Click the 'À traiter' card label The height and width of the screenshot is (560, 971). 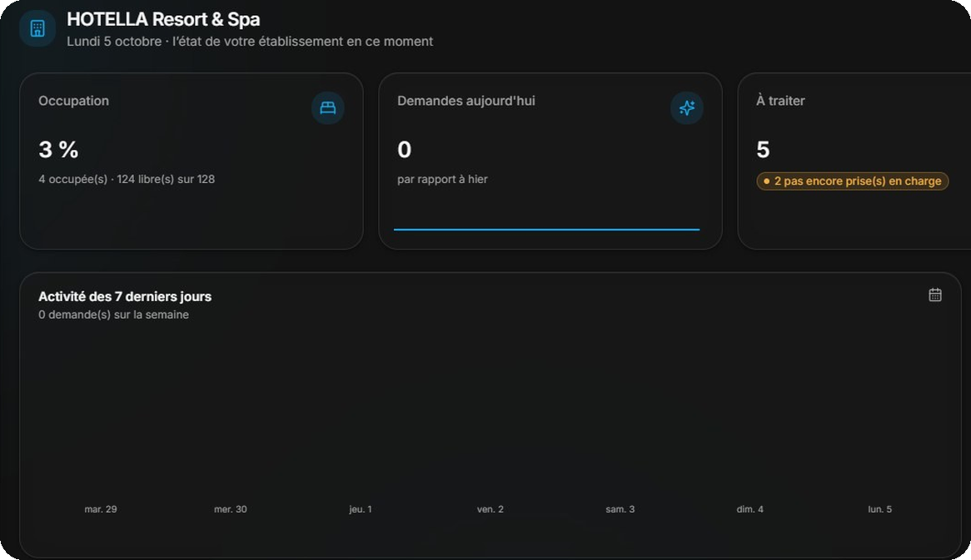coord(781,101)
